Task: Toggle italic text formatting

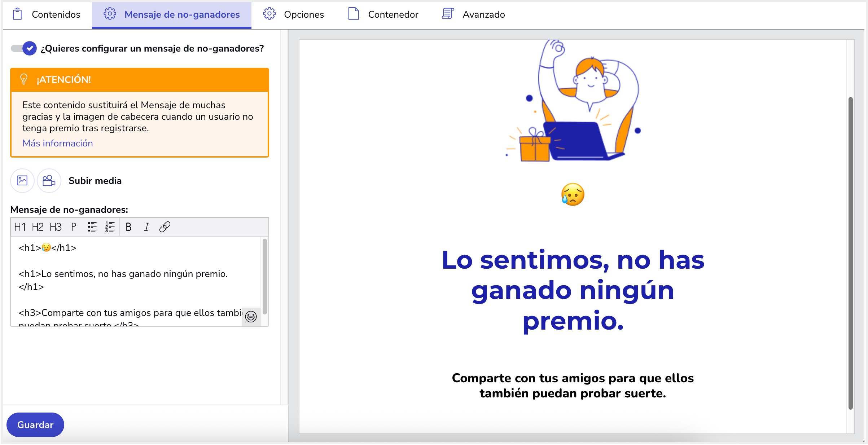Action: coord(146,227)
